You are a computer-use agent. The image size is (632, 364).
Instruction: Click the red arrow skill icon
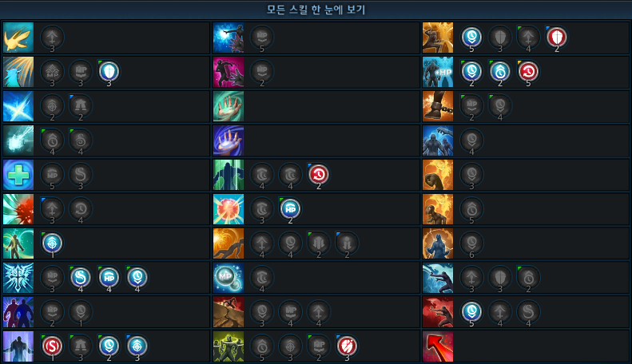point(438,346)
